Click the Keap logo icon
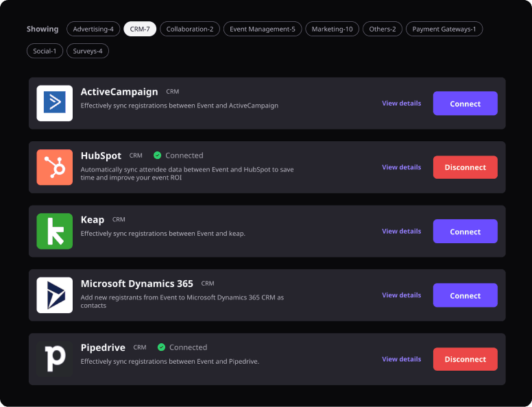This screenshot has height=407, width=532. coord(55,232)
